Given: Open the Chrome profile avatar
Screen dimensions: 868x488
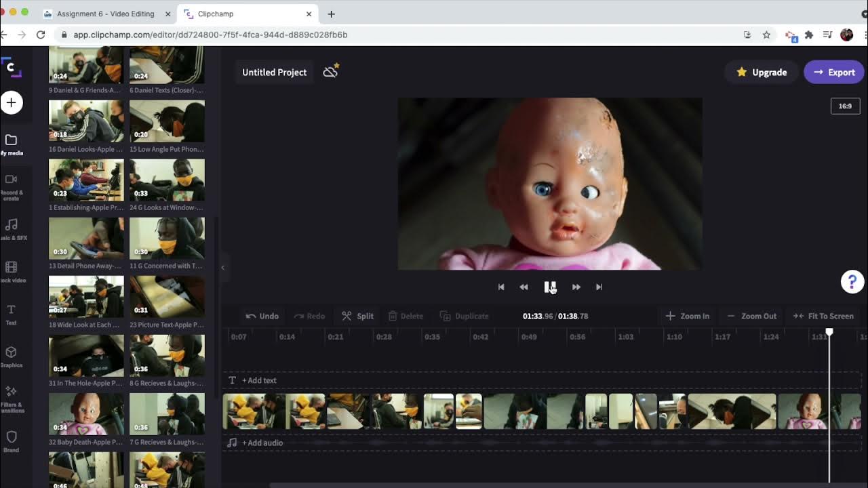Looking at the screenshot, I should 846,35.
